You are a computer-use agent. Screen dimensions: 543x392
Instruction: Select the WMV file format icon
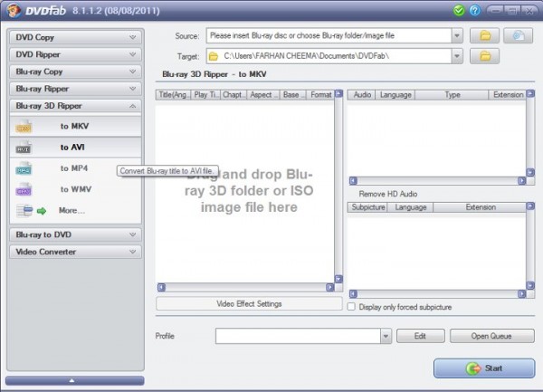tap(24, 189)
